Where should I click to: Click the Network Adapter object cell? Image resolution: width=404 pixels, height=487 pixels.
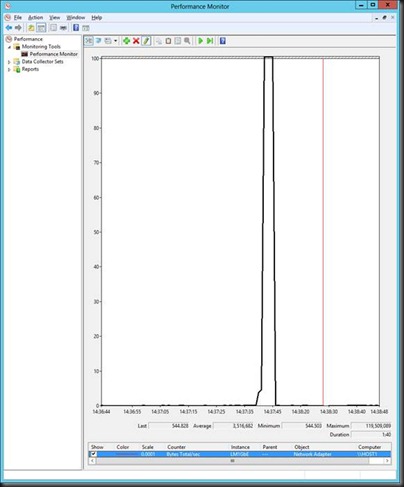click(x=312, y=454)
